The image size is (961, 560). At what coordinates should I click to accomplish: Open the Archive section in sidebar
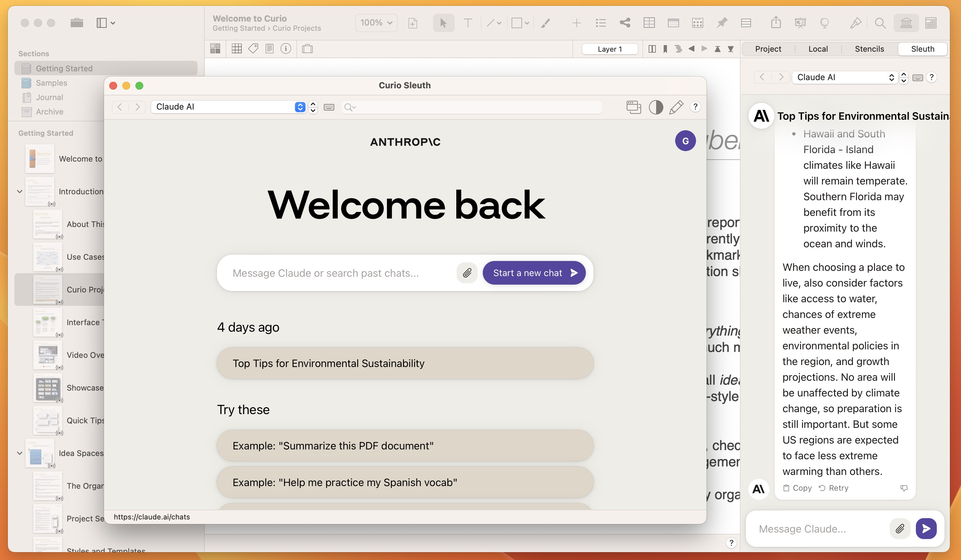(106, 112)
